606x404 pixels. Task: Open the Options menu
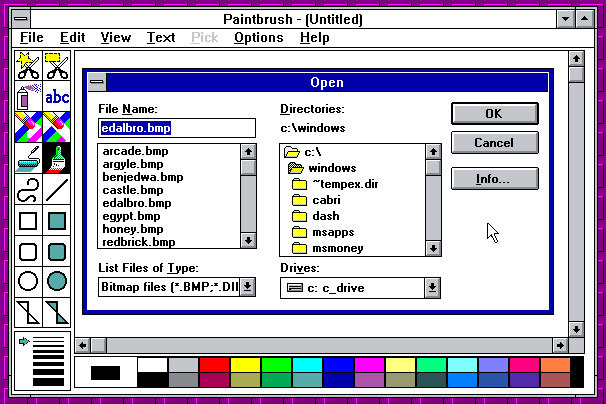(x=259, y=38)
